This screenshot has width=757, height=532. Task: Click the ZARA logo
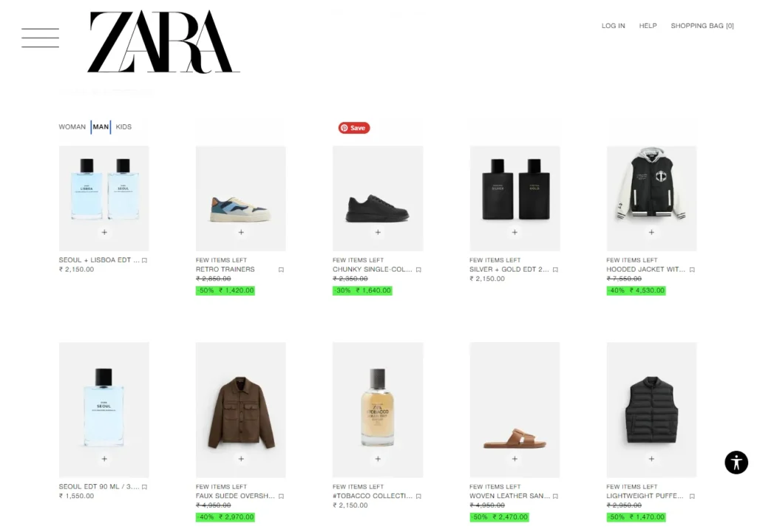(163, 41)
